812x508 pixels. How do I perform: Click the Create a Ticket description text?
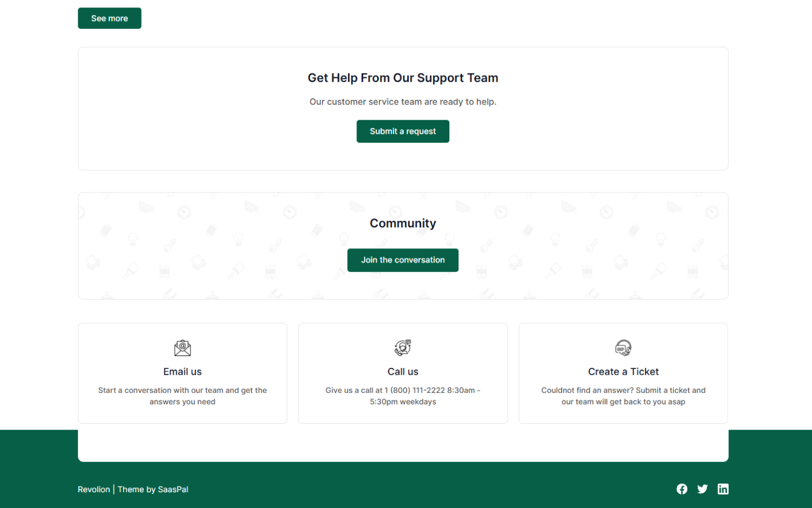click(623, 396)
